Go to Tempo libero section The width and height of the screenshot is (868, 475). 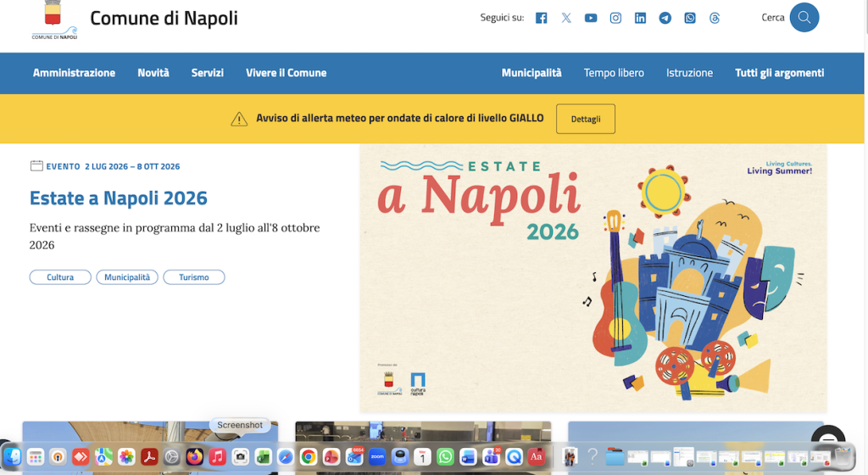pos(614,73)
